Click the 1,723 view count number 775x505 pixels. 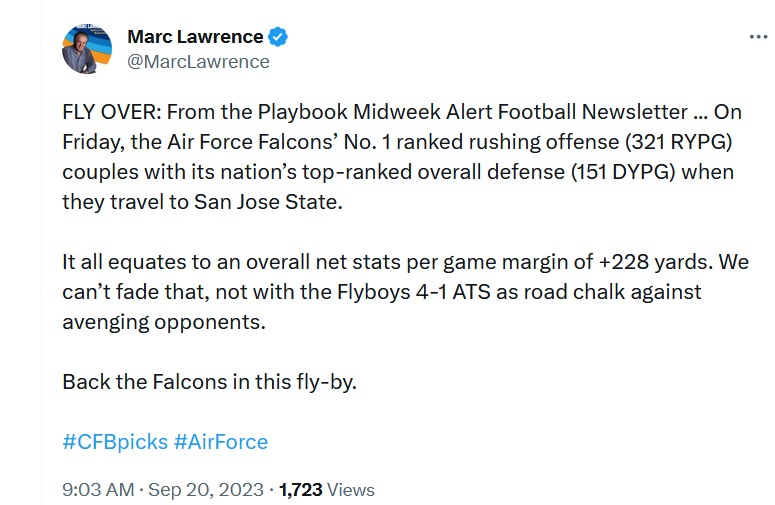299,490
